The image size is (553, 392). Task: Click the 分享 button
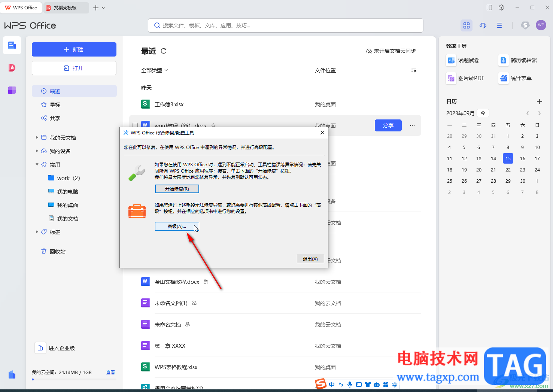(388, 125)
